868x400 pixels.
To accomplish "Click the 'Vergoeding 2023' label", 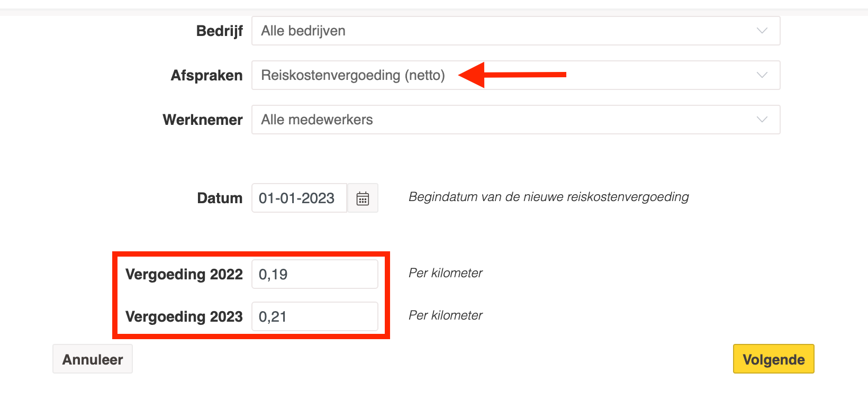I will tap(184, 317).
